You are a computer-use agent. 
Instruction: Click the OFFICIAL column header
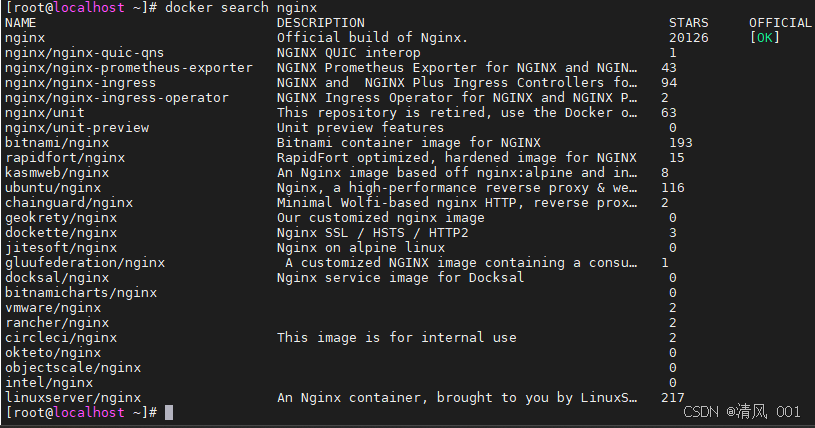[780, 23]
